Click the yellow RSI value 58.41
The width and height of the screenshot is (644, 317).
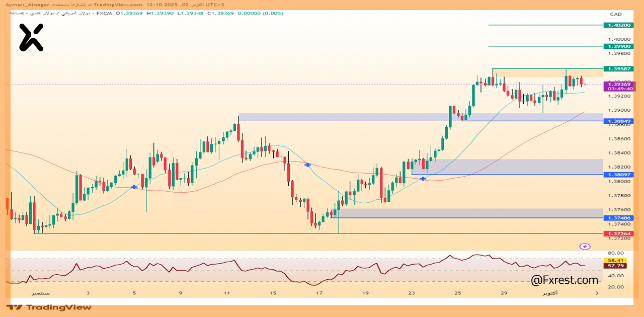coord(616,260)
